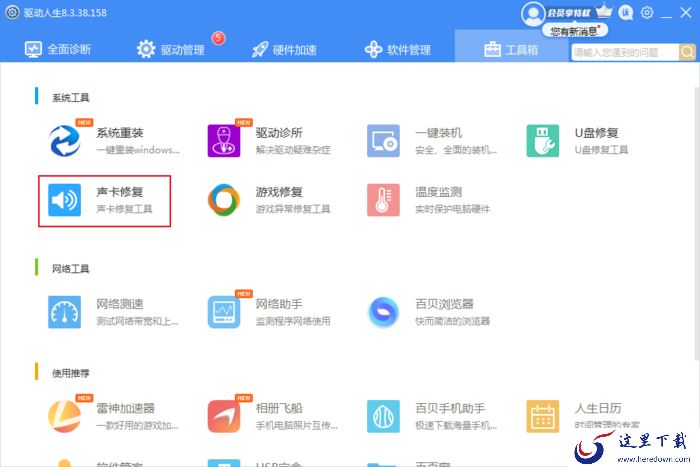Click the 人生日历 title text
Screen dimensions: 700x467
point(598,408)
